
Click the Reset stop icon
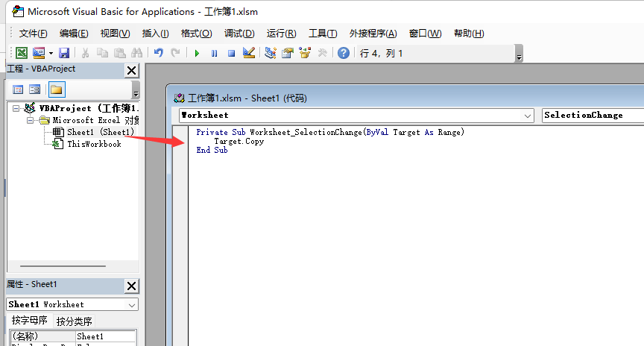232,53
